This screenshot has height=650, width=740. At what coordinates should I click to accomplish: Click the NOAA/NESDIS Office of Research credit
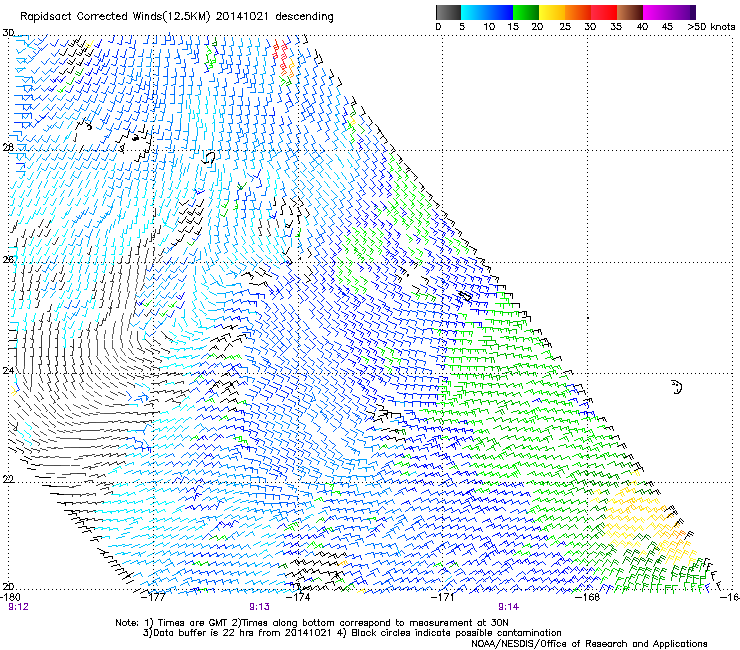click(x=589, y=644)
